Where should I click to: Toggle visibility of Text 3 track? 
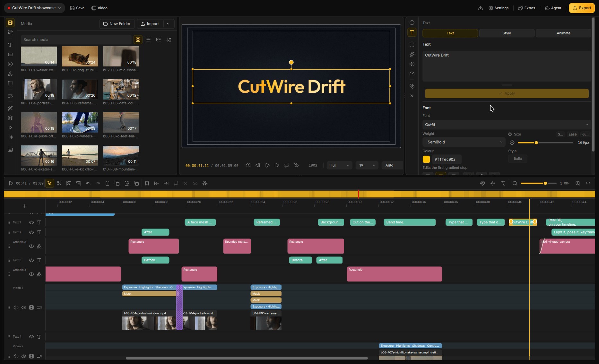point(31,260)
